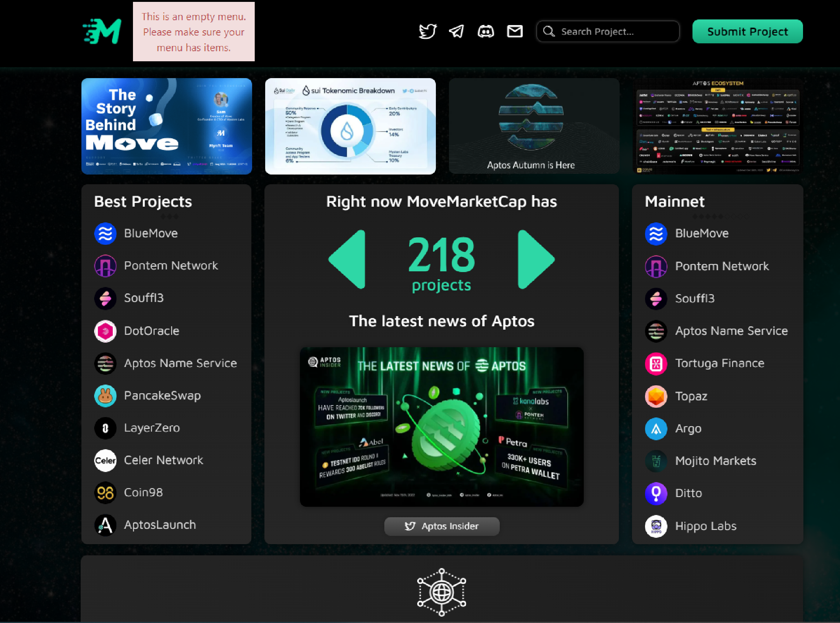
Task: Click Pontem Network icon in Mainnet list
Action: click(656, 266)
